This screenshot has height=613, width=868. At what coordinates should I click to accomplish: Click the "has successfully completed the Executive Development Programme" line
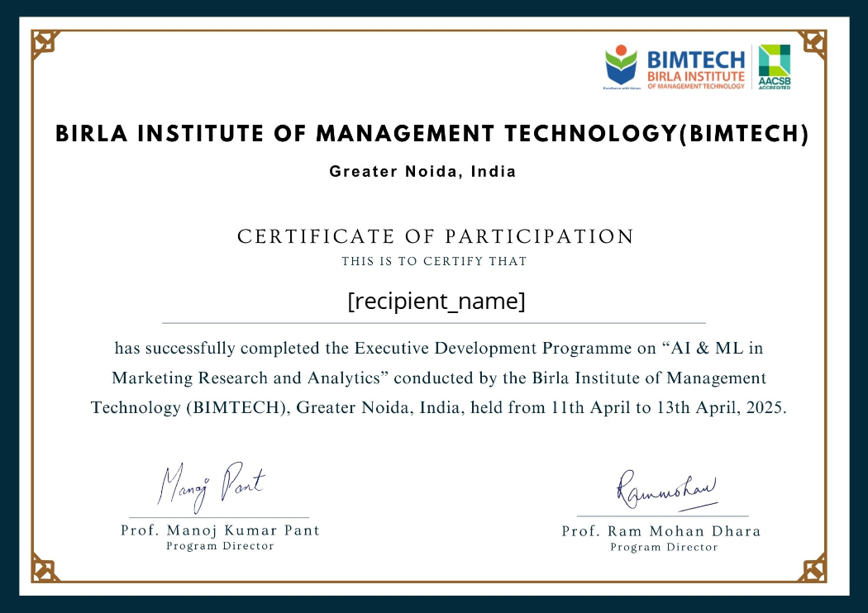(439, 348)
